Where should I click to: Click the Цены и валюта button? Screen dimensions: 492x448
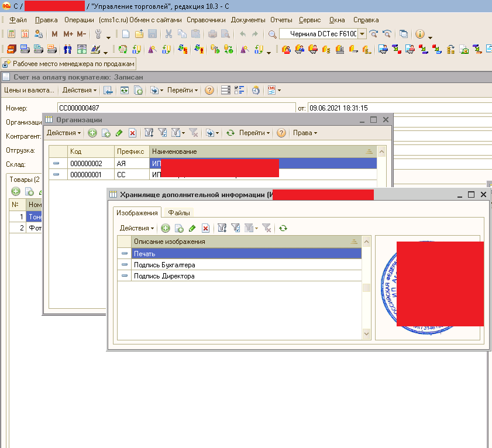point(29,91)
